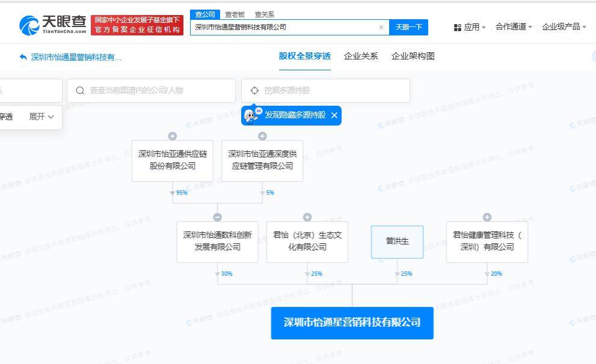Click the 20% shareholding label
596x364 pixels.
tap(496, 274)
